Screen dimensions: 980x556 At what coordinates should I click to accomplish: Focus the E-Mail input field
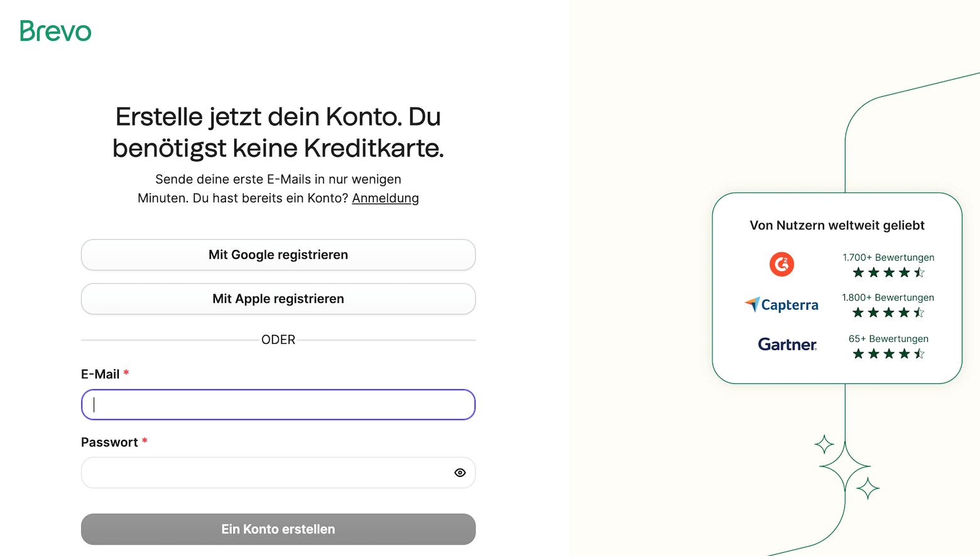278,405
